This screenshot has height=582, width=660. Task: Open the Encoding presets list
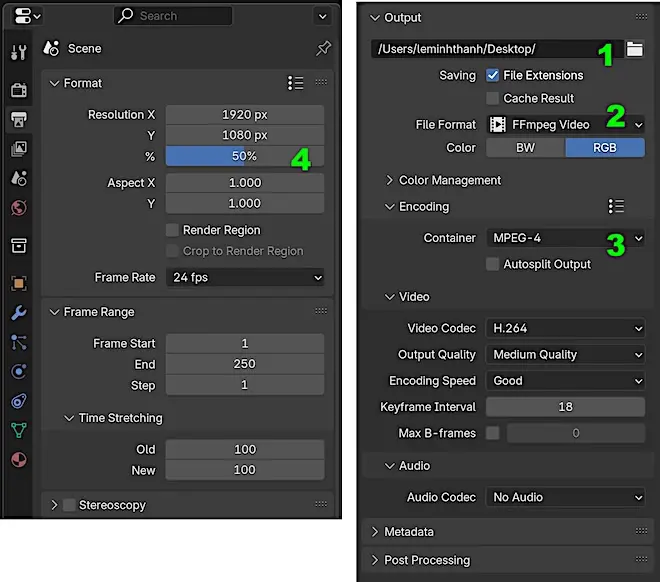[616, 206]
